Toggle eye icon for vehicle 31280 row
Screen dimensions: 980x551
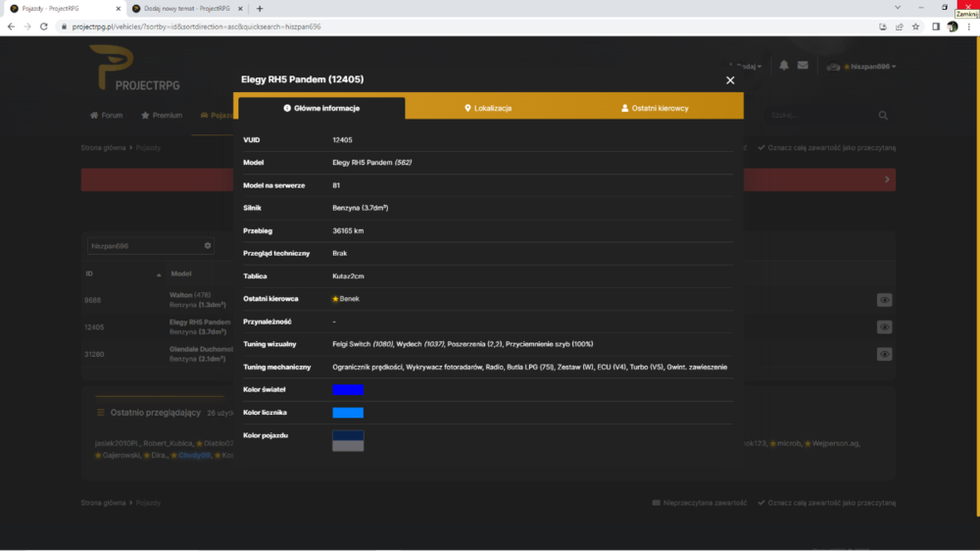(x=884, y=354)
